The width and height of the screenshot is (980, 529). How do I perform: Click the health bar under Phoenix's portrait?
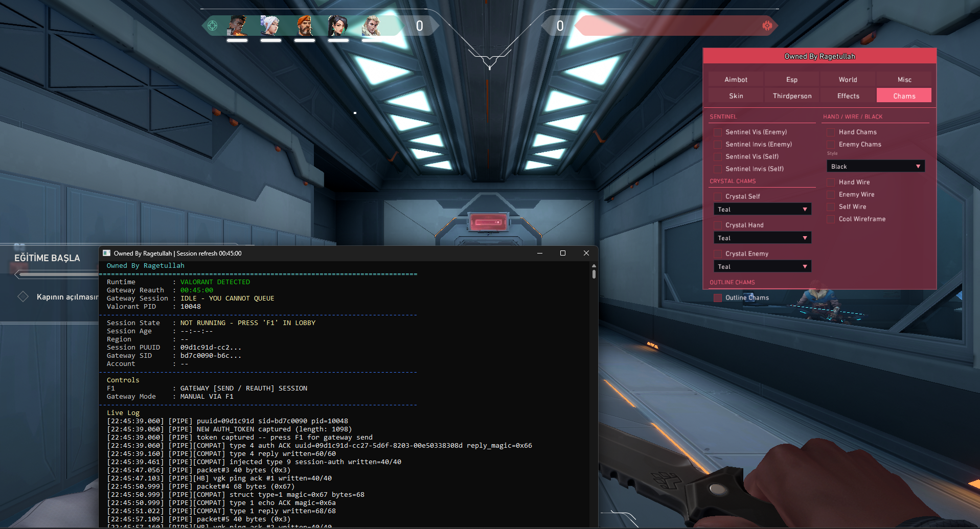click(x=237, y=40)
